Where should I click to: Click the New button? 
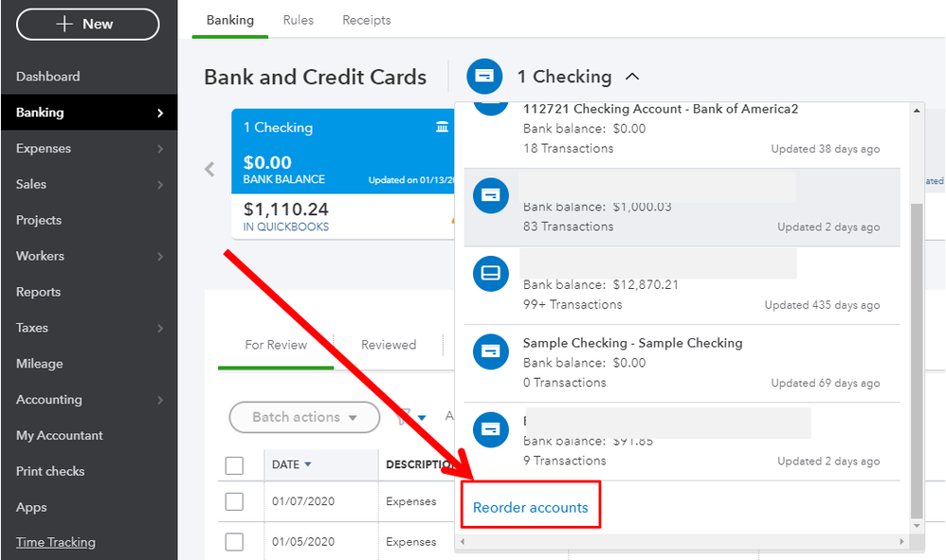(x=88, y=24)
